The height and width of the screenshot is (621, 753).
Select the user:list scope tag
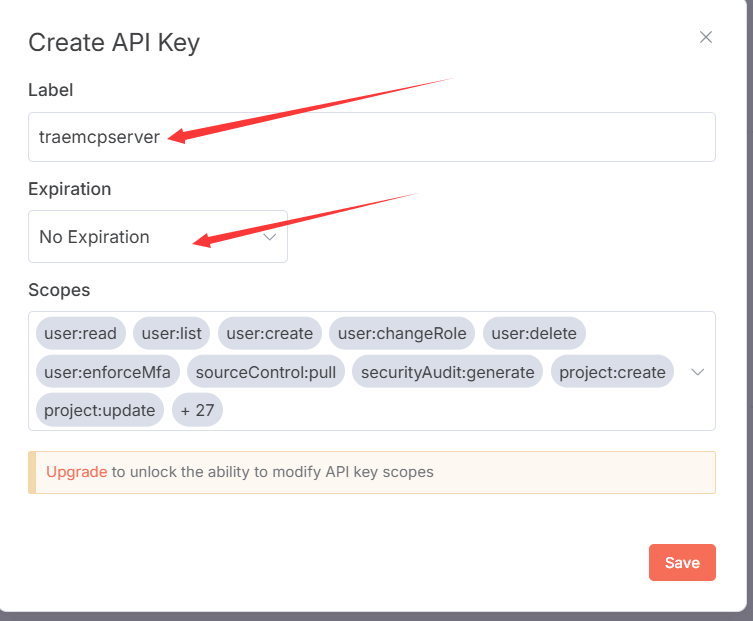point(171,333)
